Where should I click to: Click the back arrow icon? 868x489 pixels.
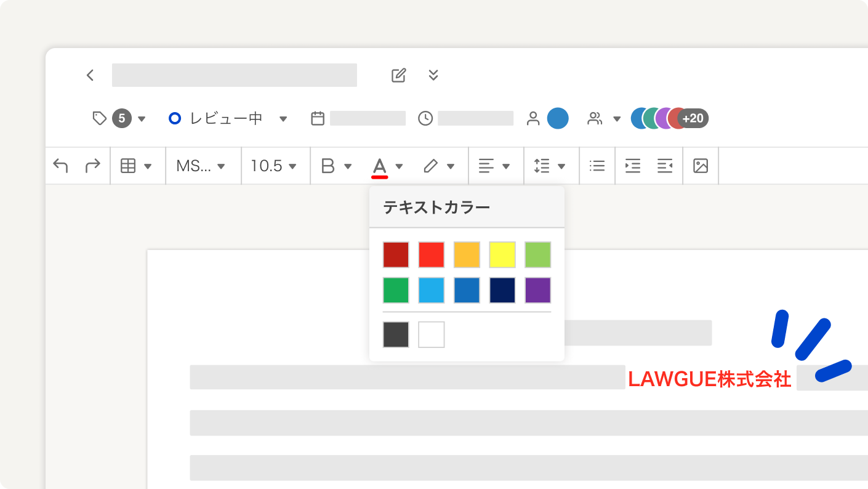(x=90, y=75)
